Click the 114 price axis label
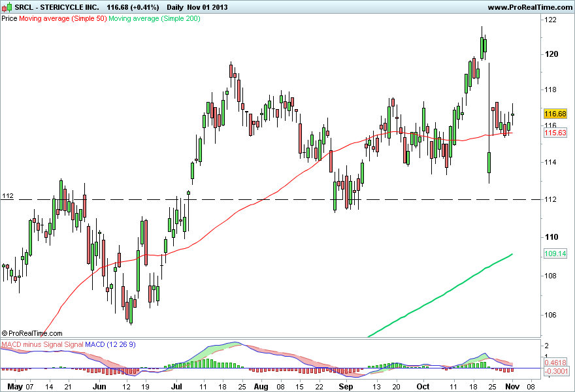The width and height of the screenshot is (575, 392). point(551,162)
